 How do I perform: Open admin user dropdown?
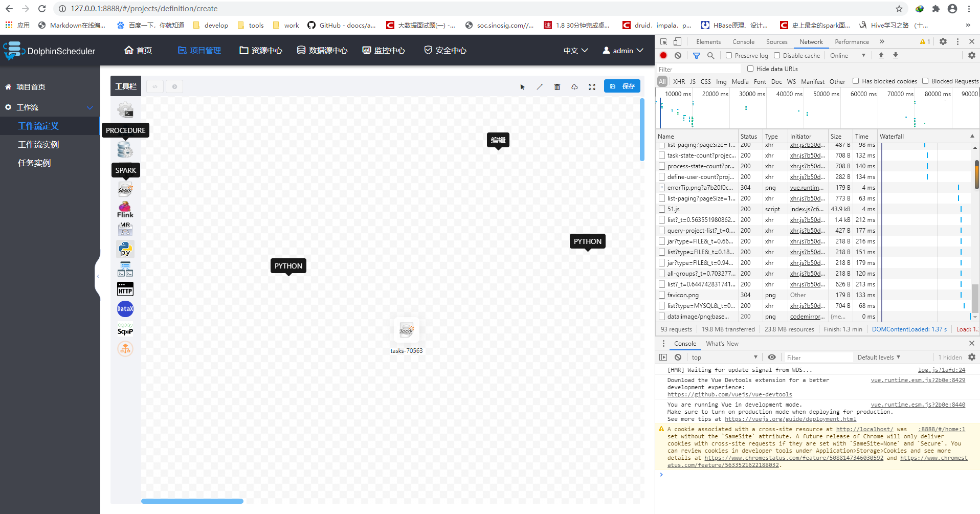(x=622, y=50)
